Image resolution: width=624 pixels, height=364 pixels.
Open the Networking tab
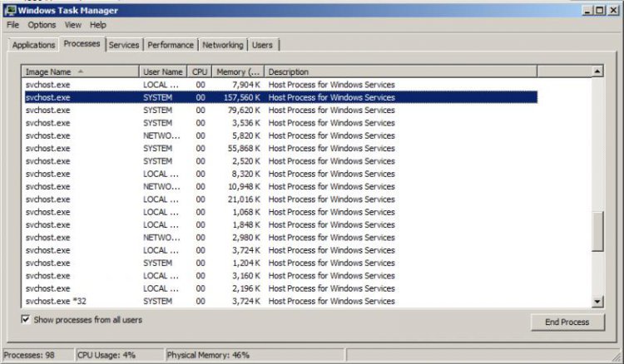point(223,45)
